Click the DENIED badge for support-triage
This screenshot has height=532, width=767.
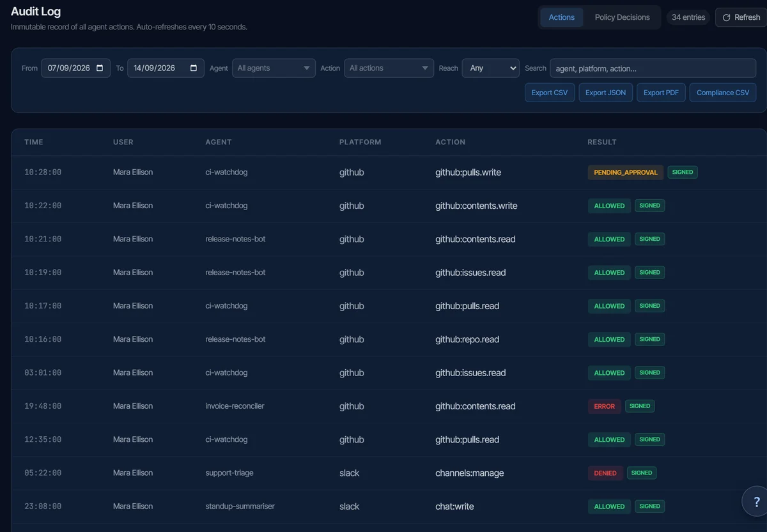pyautogui.click(x=605, y=473)
